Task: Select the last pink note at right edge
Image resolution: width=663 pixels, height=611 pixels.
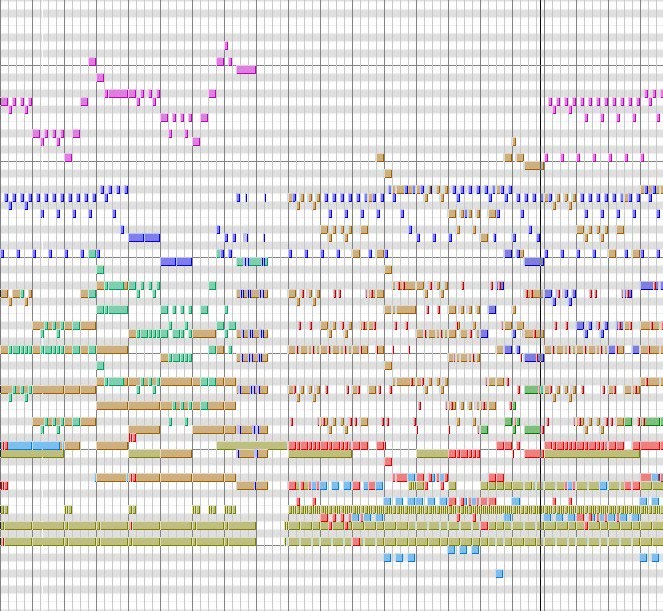Action: tap(656, 94)
